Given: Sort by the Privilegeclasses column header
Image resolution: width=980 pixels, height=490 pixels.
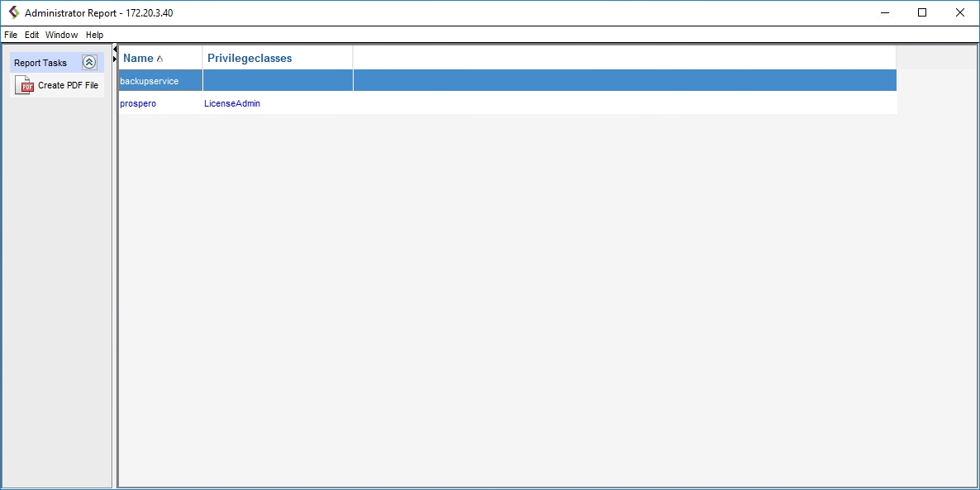Looking at the screenshot, I should click(x=250, y=58).
